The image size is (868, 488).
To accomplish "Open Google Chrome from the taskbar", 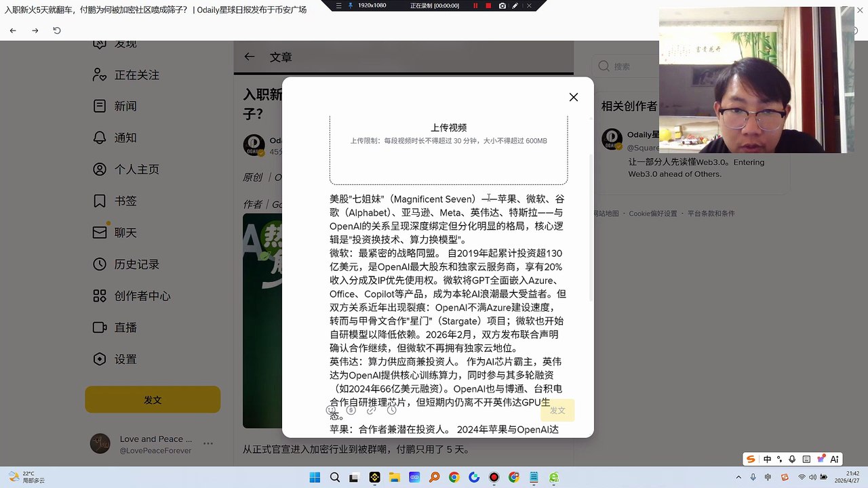I will [x=454, y=478].
